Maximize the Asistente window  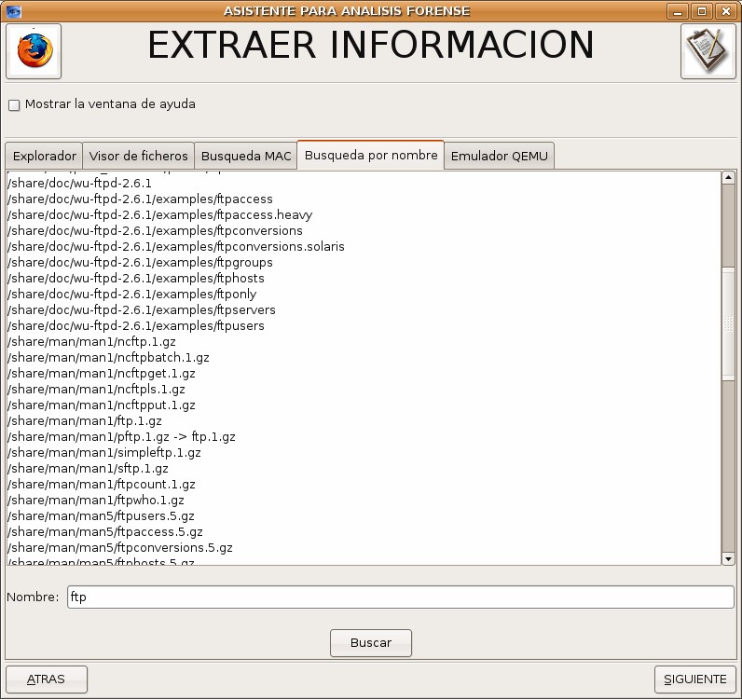702,11
